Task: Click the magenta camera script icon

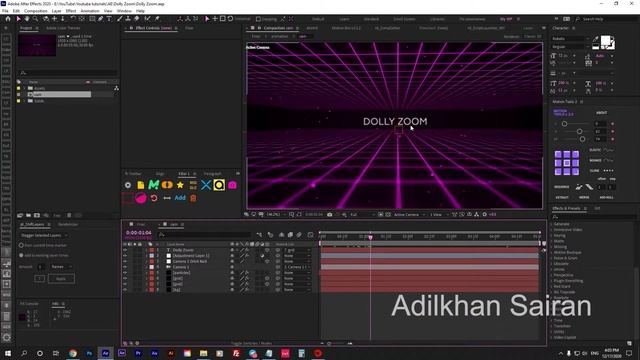Action: (x=232, y=185)
